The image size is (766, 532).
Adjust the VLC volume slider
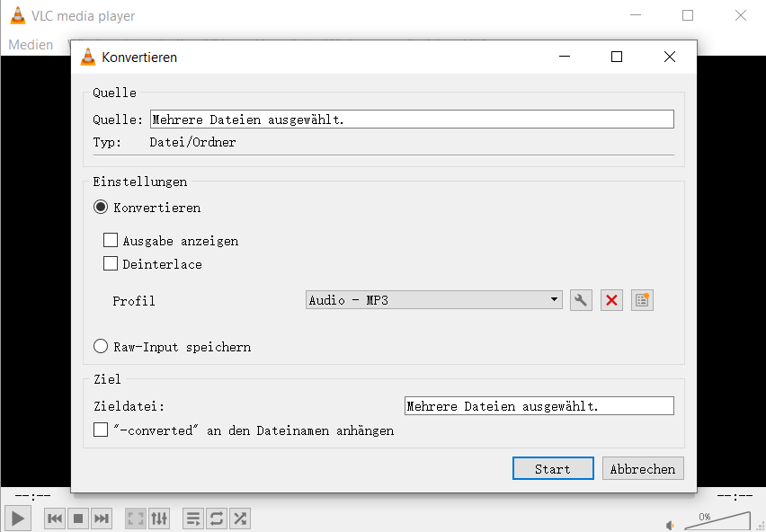pos(717,520)
